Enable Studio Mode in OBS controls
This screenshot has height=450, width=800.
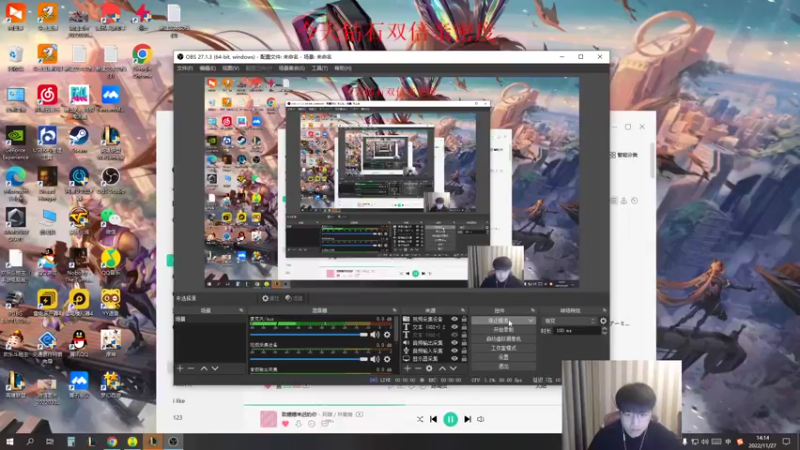coord(504,348)
